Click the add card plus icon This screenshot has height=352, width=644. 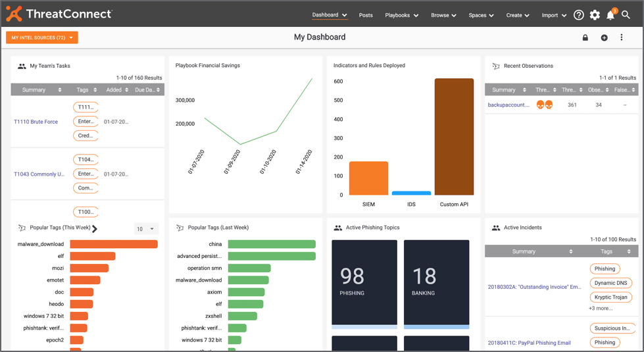[x=604, y=38]
